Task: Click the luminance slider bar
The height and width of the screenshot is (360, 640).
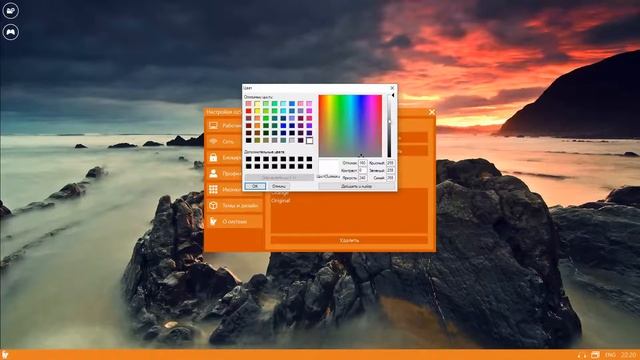Action: point(389,126)
